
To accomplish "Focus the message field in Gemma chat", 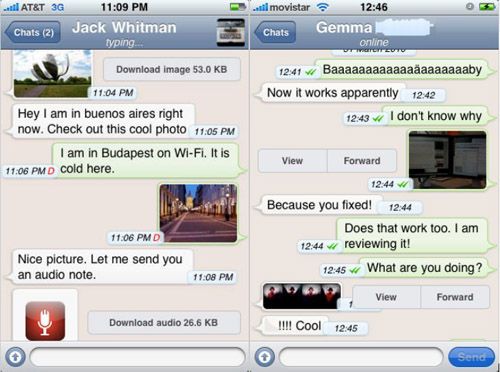I will point(361,357).
